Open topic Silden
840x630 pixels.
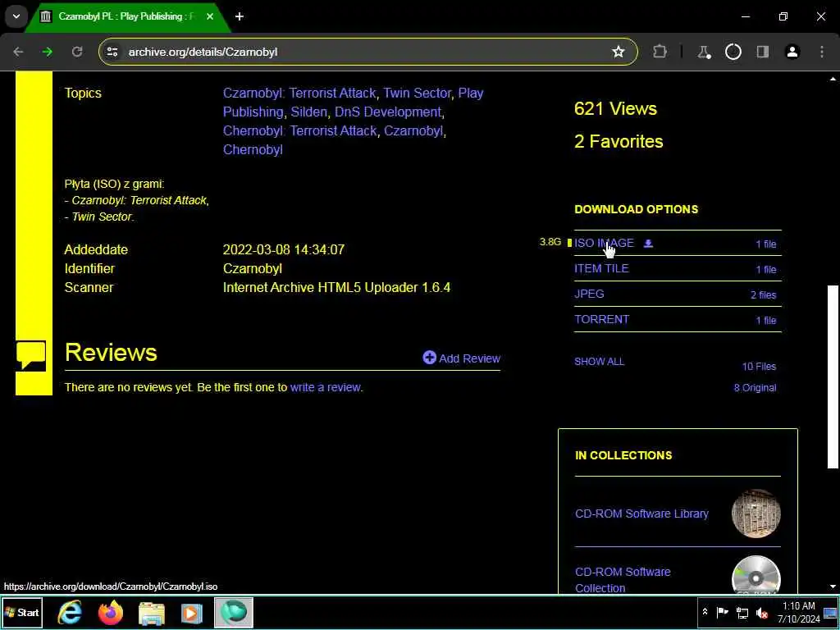tap(308, 112)
